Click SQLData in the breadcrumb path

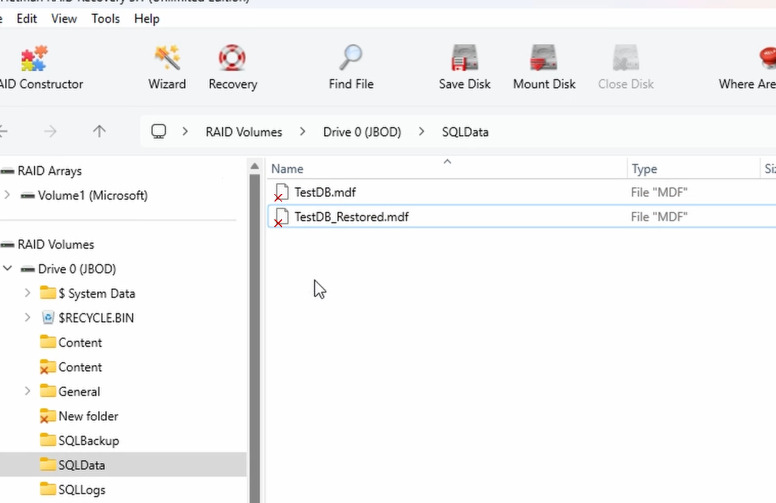[465, 132]
